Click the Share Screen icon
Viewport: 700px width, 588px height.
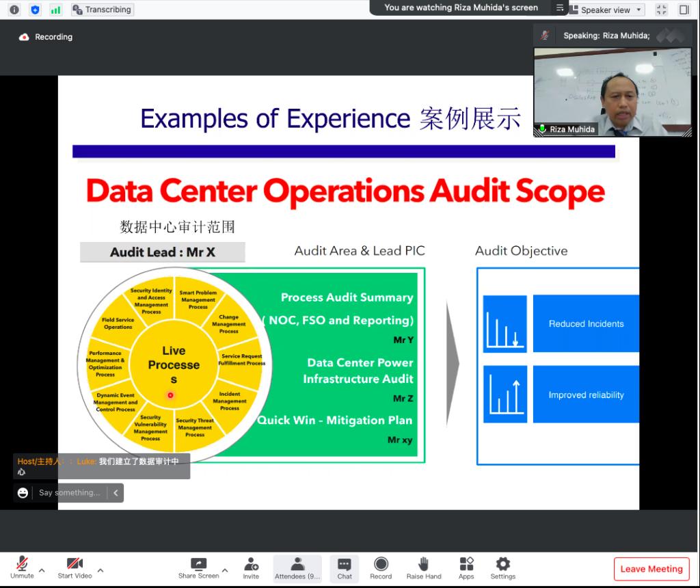[x=198, y=565]
